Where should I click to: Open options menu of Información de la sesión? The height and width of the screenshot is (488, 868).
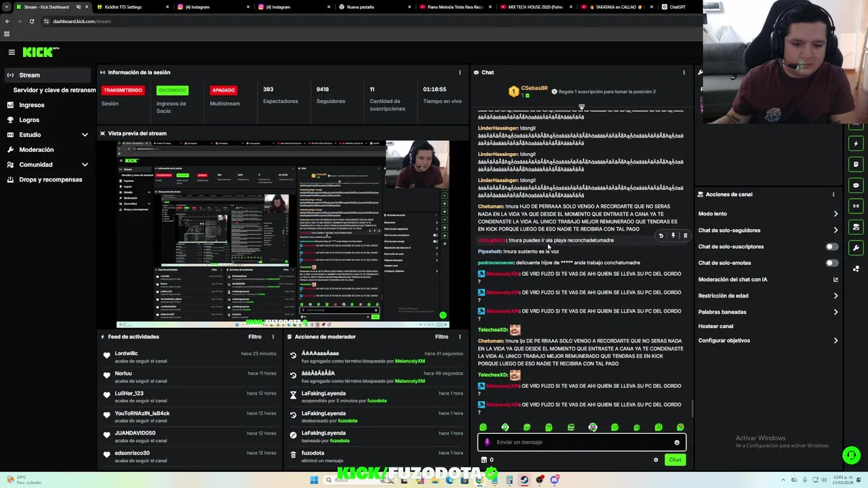tap(460, 73)
